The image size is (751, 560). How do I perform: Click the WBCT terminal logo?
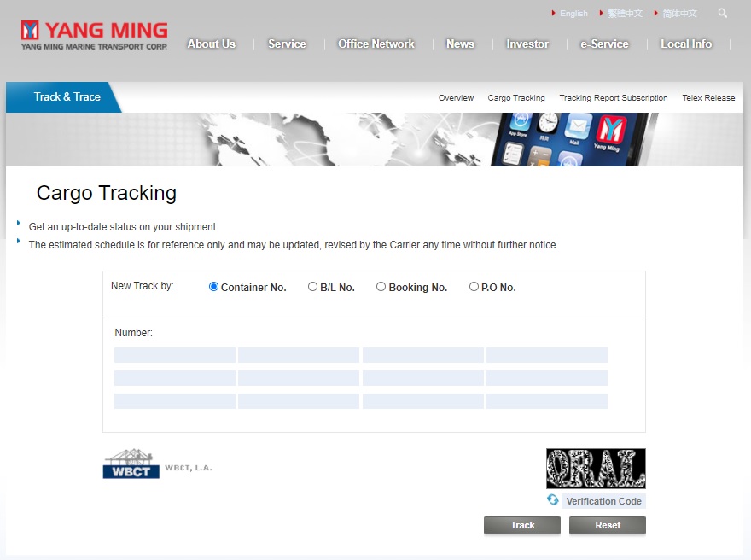click(x=131, y=464)
